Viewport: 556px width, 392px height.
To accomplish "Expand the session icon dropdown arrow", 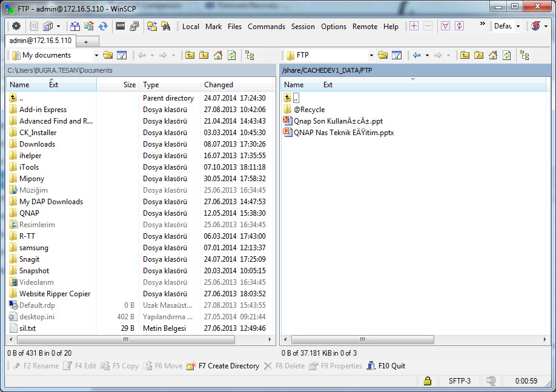I will coord(546,26).
